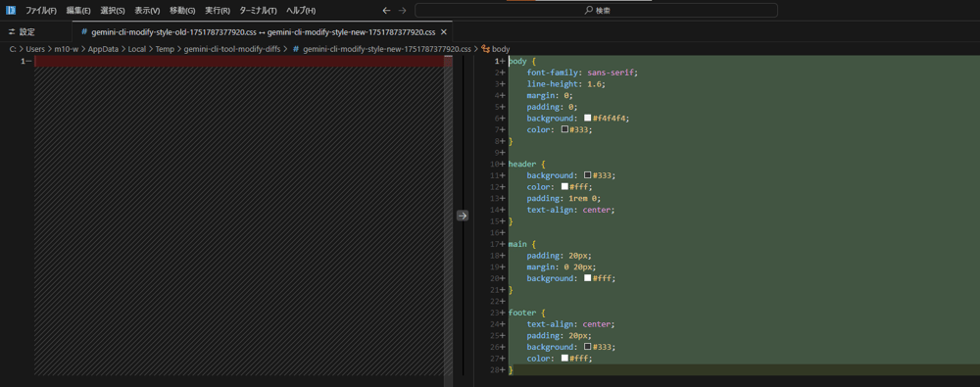980x387 pixels.
Task: Open the ヘルプ(H) menu
Action: pos(301,11)
